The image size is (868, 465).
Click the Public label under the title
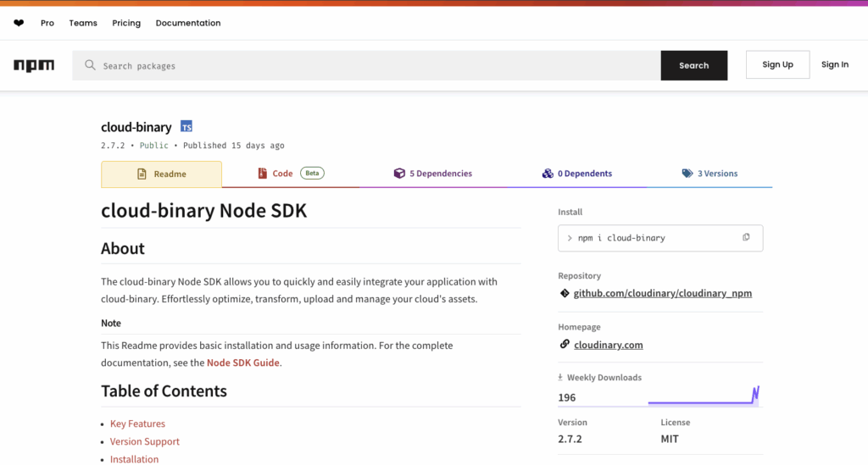pyautogui.click(x=154, y=146)
